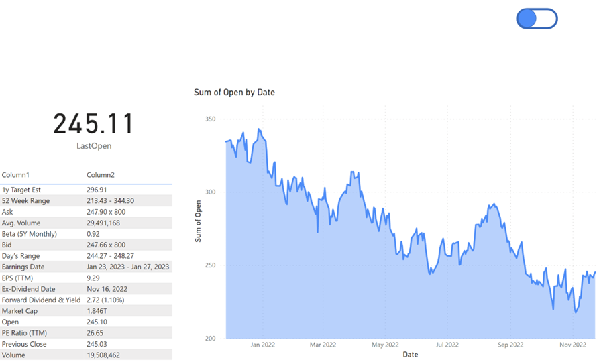Click the 245.11 LastOpen card value
The height and width of the screenshot is (364, 597).
pos(94,125)
